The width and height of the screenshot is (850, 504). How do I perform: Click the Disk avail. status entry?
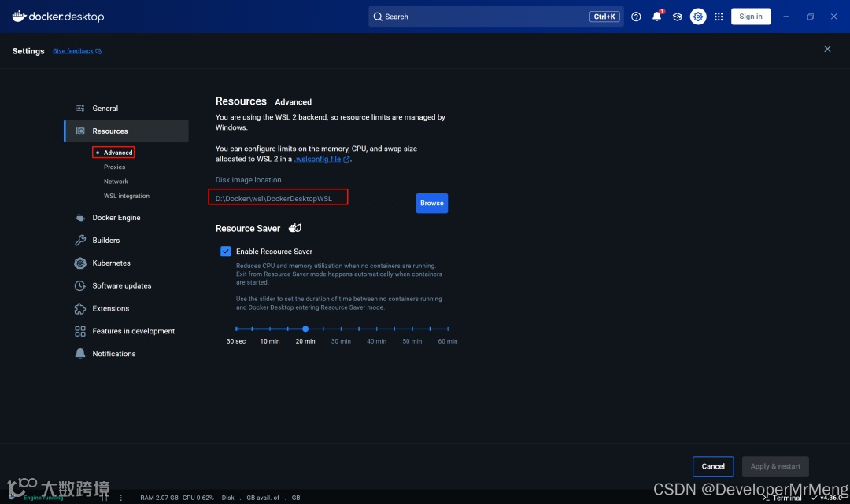pos(261,498)
